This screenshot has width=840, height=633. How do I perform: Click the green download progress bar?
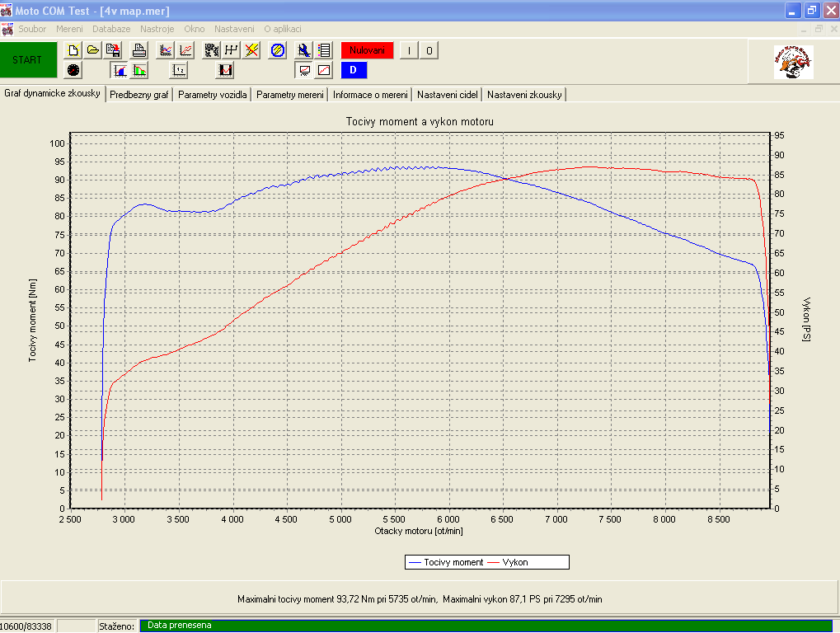tap(486, 626)
